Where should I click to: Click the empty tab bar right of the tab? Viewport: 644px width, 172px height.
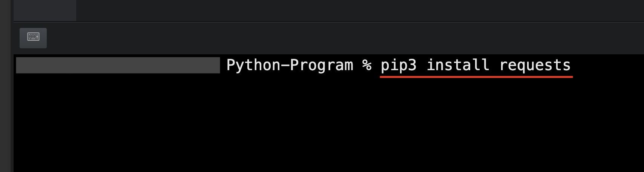coord(358,10)
